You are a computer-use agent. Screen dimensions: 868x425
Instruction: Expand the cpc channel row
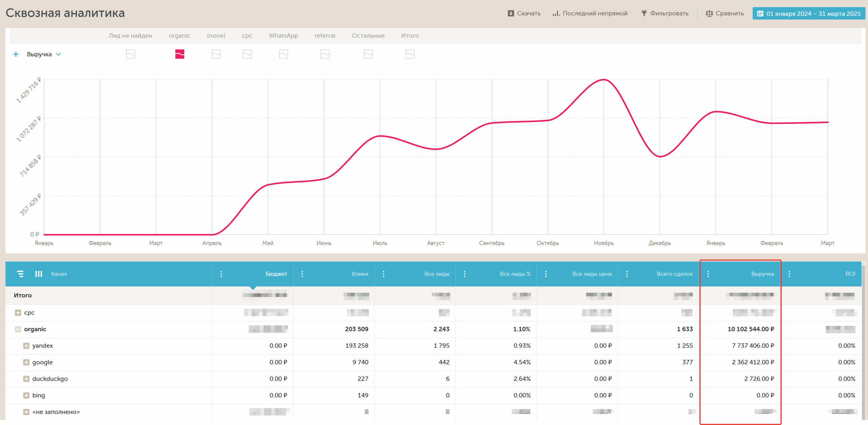18,313
